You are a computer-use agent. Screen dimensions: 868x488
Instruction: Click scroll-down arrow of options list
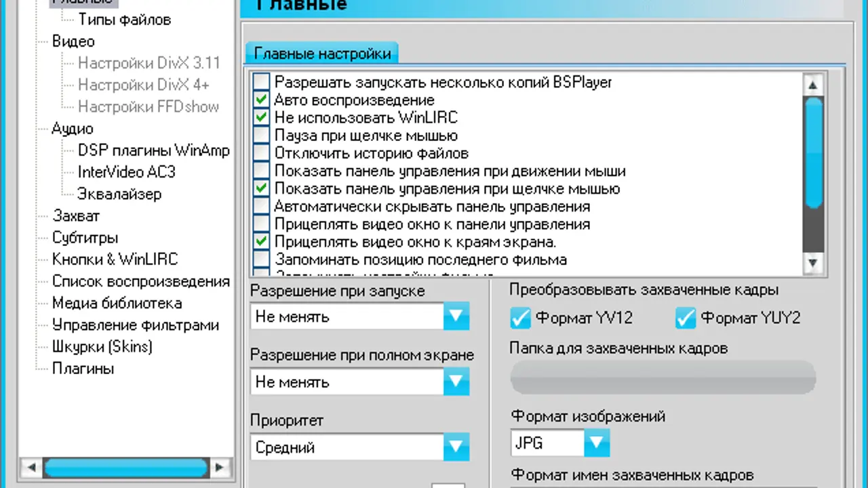click(812, 262)
